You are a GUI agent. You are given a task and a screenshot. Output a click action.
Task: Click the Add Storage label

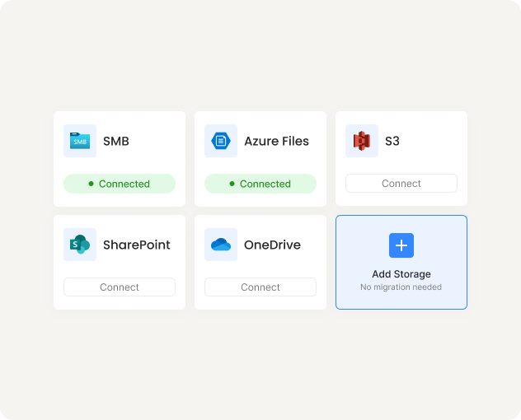[401, 274]
